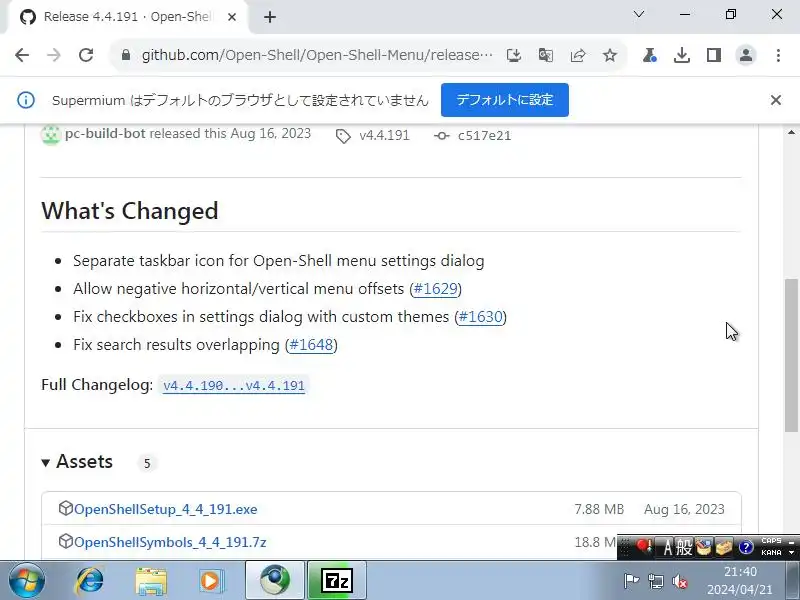Launch Internet Explorer from the taskbar
800x600 pixels.
[90, 581]
